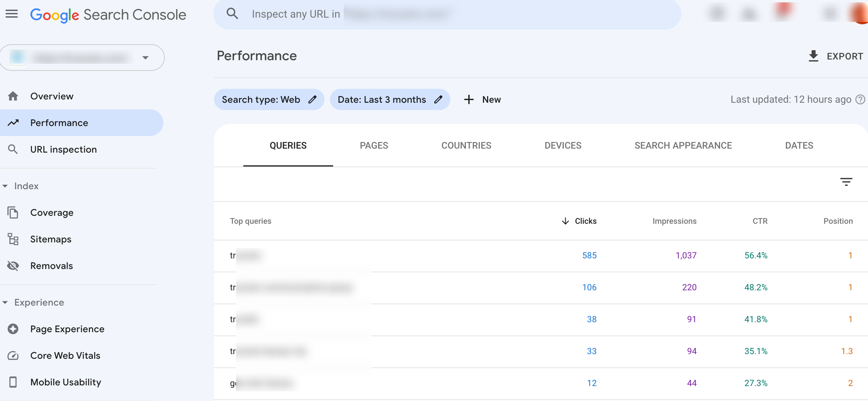This screenshot has width=868, height=401.
Task: Open the property selector dropdown
Action: click(145, 57)
